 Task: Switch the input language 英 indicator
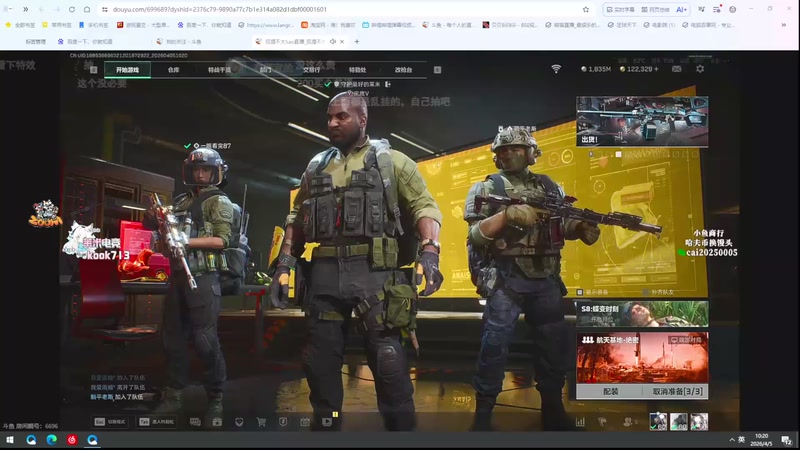tap(742, 440)
